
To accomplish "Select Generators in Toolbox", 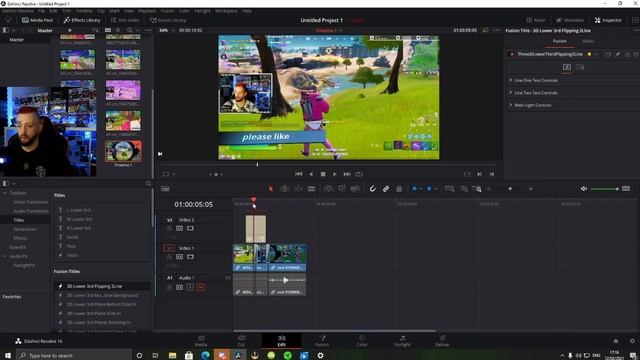I will pos(24,229).
